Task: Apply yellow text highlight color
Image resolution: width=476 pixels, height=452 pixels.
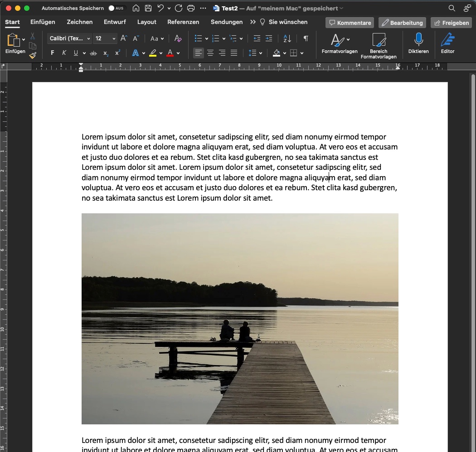Action: click(x=153, y=53)
